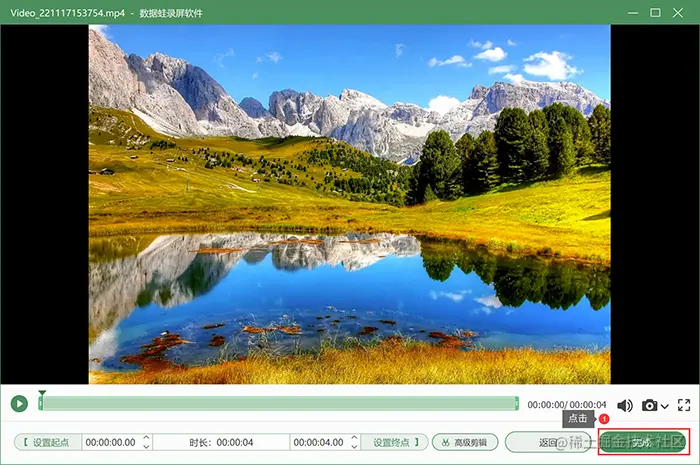Increase the start time with the up arrow
Screen dimensions: 700x465
pos(146,438)
